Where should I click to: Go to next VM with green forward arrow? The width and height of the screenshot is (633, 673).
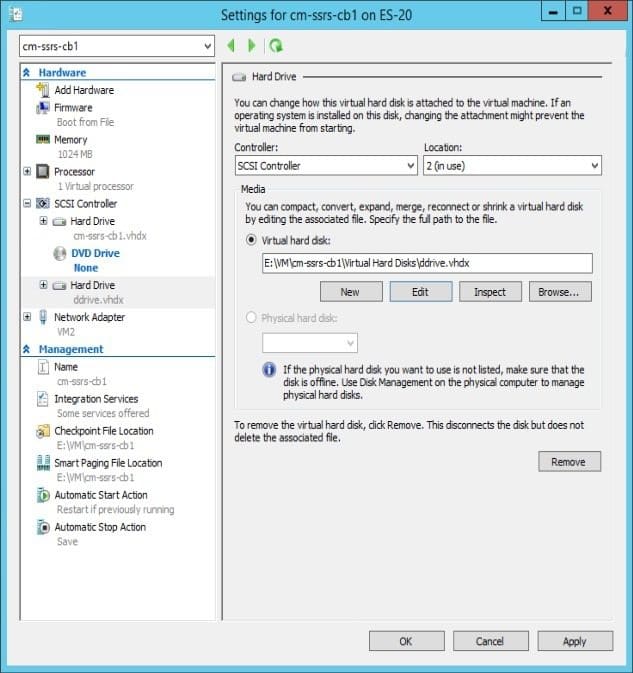pyautogui.click(x=251, y=45)
